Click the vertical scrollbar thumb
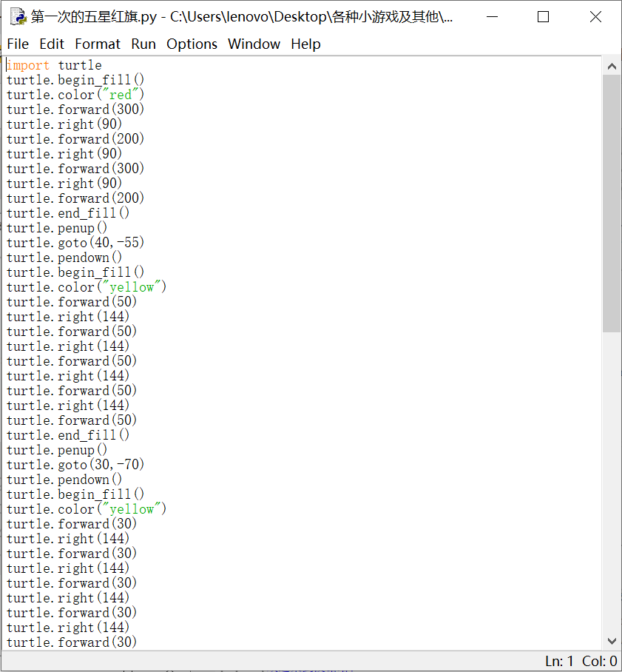 (612, 204)
